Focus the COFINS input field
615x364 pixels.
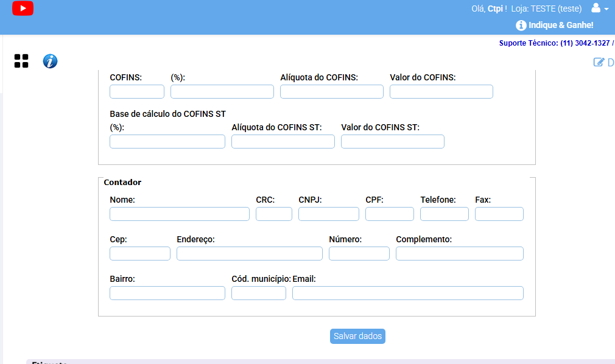point(136,91)
